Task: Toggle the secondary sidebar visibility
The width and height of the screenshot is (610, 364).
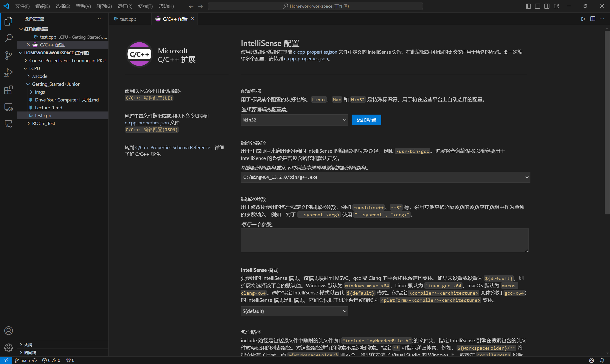Action: [547, 6]
